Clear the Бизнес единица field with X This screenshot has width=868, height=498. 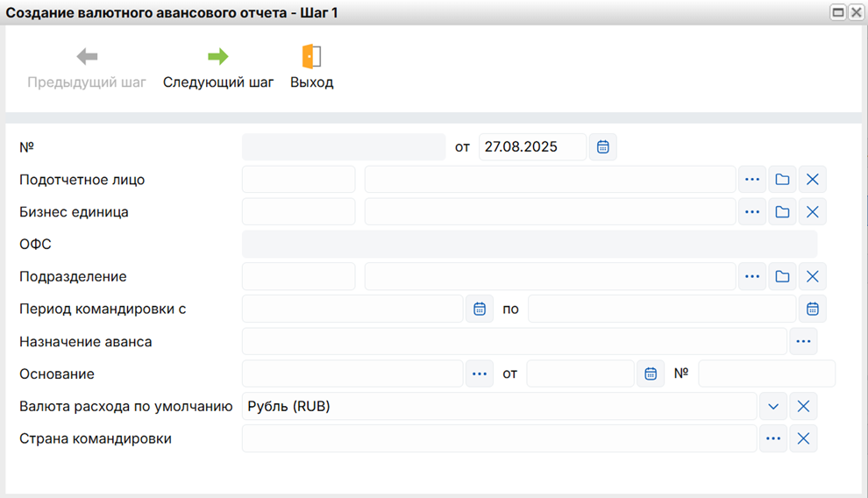click(x=812, y=212)
